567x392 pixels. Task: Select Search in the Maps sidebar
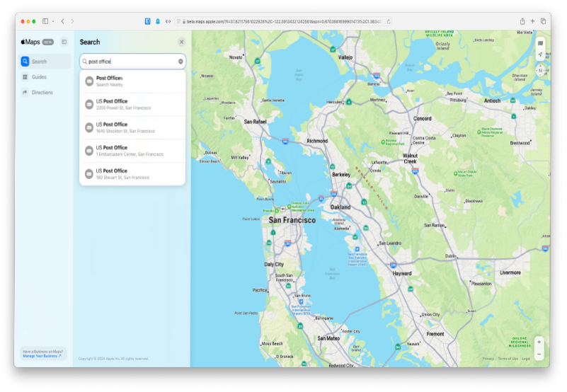45,62
